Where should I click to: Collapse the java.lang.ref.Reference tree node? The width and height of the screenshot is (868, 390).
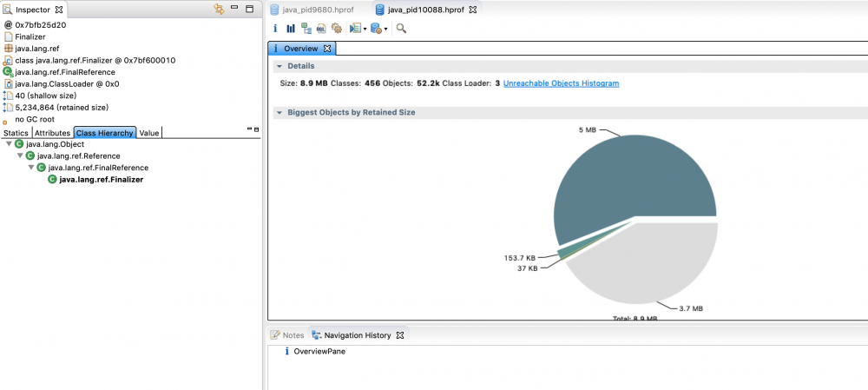coord(20,155)
